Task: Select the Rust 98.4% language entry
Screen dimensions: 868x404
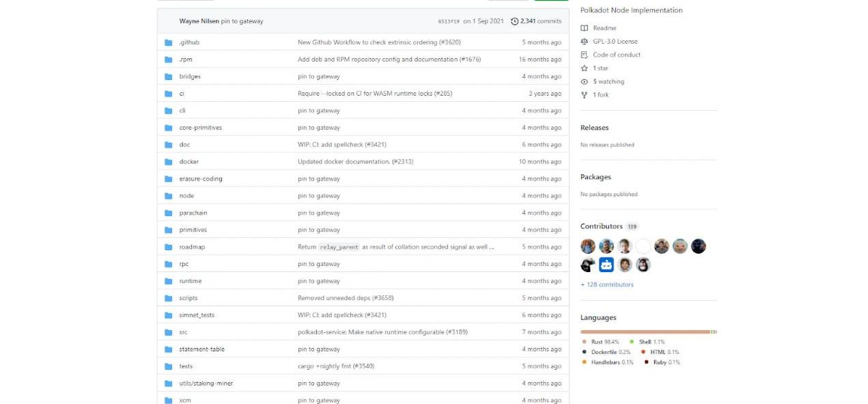Action: [600, 342]
